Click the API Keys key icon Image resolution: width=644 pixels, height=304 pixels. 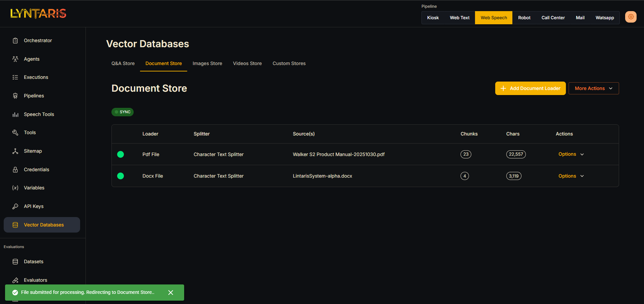[15, 206]
